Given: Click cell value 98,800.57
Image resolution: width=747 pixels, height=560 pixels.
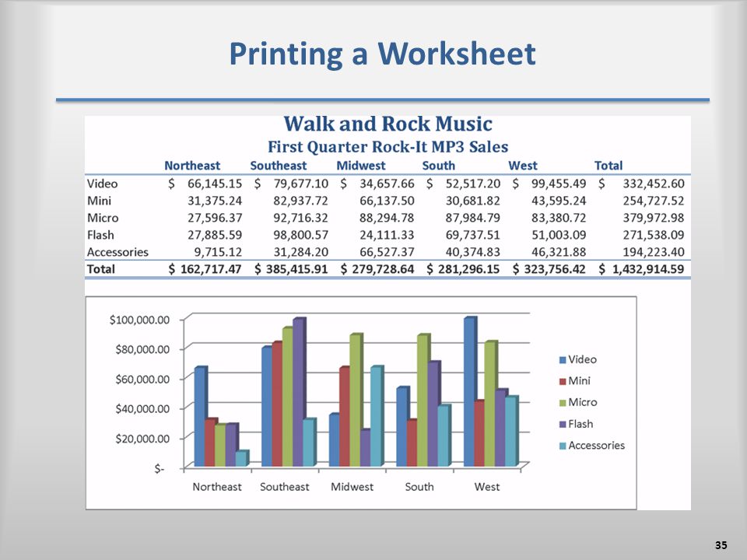Looking at the screenshot, I should coord(300,235).
